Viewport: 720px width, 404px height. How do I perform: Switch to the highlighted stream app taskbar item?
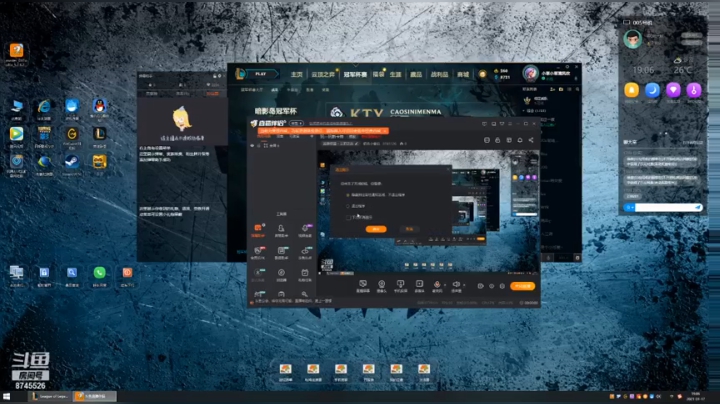[95, 396]
